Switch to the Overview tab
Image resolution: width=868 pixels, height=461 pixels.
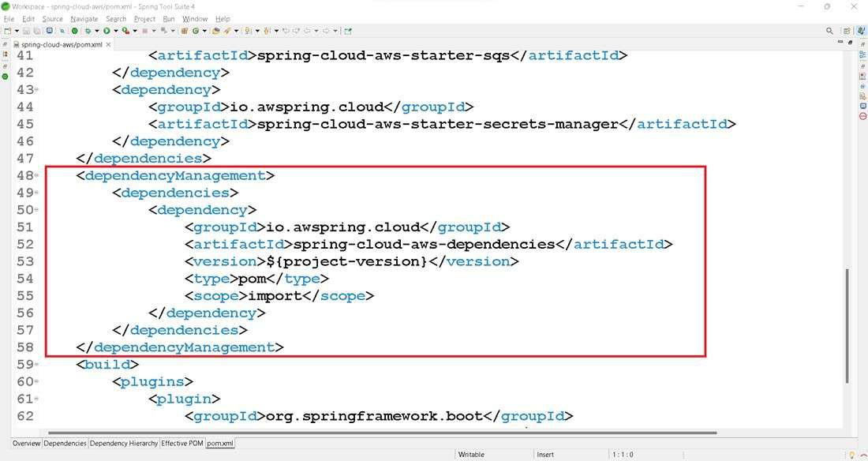27,444
